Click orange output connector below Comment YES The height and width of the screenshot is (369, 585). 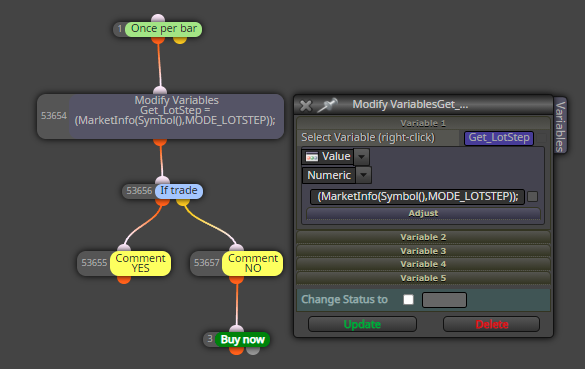pyautogui.click(x=124, y=279)
